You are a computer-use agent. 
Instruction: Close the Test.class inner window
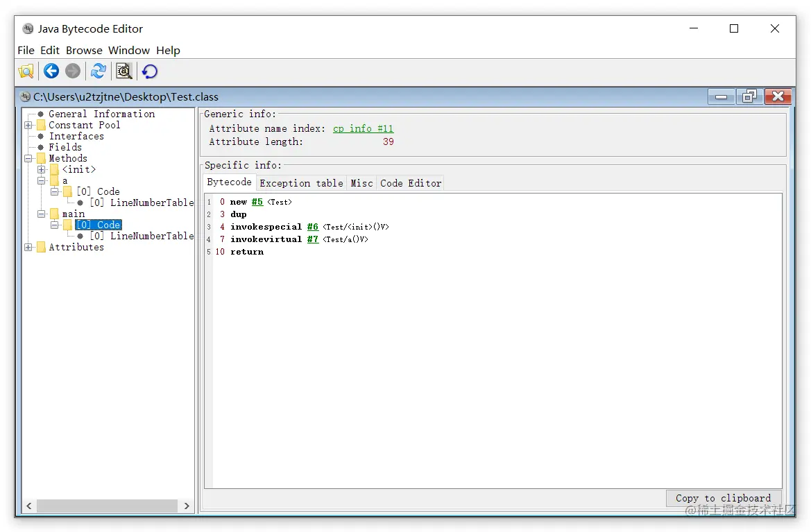(778, 96)
